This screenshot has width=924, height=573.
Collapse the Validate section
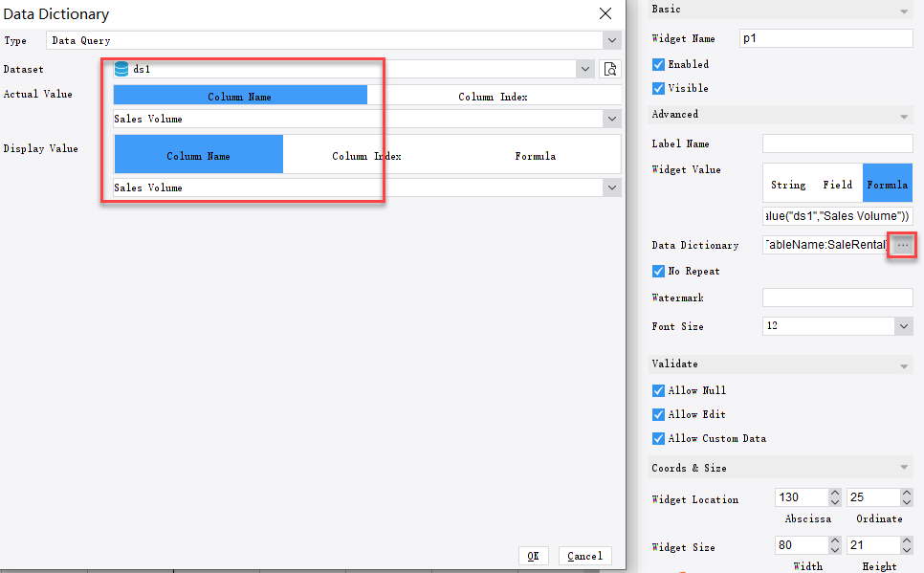coord(903,366)
